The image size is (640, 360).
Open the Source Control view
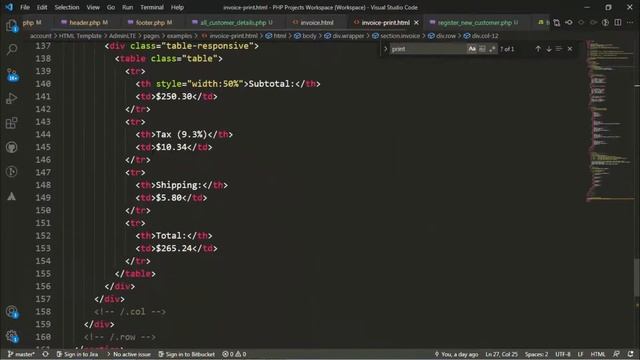pos(11,75)
